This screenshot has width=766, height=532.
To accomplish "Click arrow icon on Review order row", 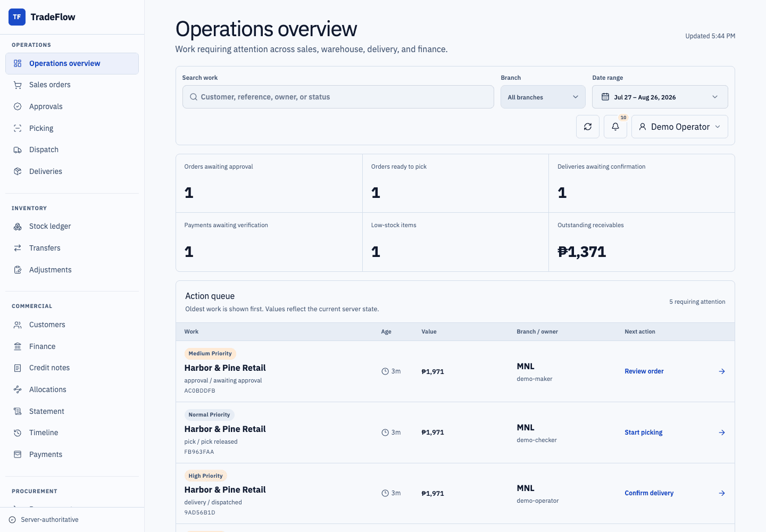I will point(722,371).
